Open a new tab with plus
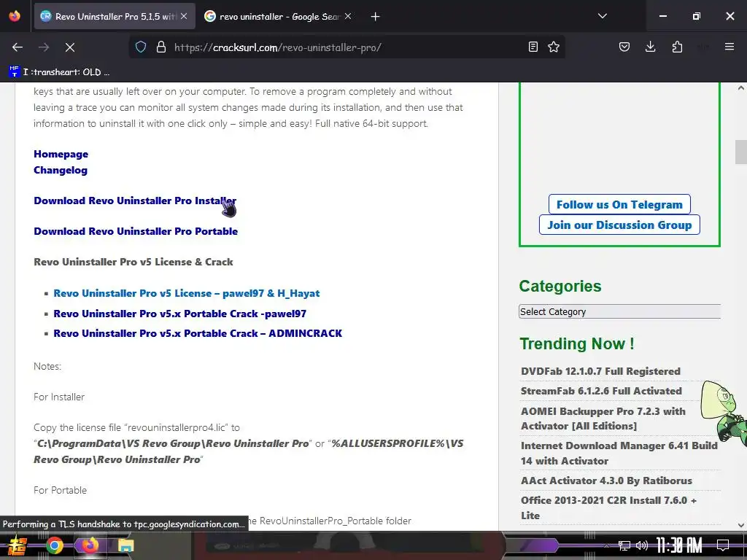The image size is (747, 560). point(376,17)
